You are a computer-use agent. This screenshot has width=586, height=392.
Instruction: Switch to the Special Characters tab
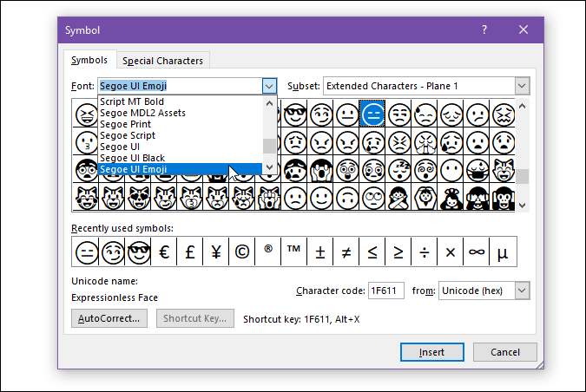click(x=162, y=61)
